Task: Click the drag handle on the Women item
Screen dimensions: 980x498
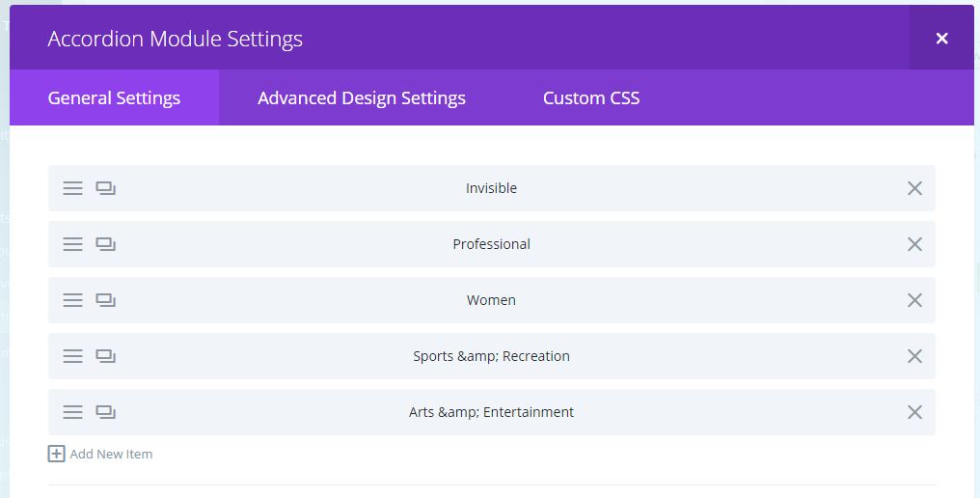Action: 72,300
